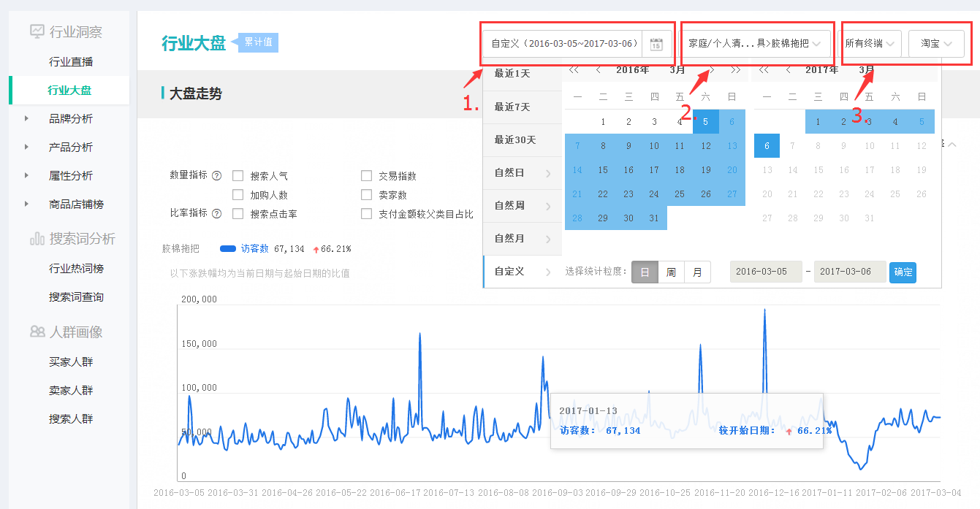Check the 搜索点击率 checkbox
980x509 pixels.
click(238, 214)
